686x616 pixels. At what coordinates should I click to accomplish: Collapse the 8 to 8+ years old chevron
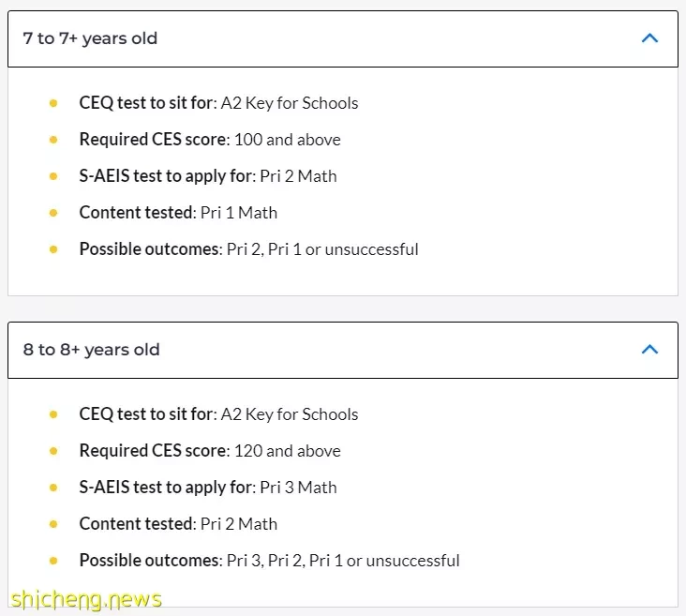649,350
